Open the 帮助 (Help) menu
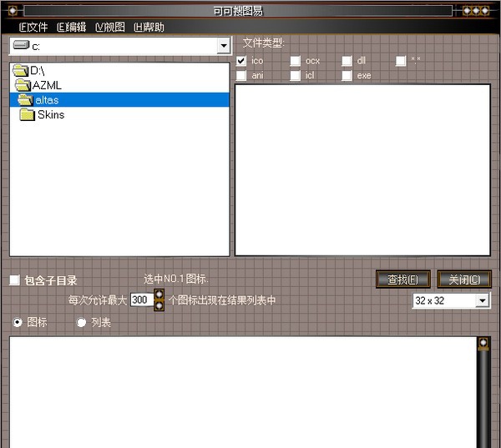Screen dimensions: 501x448 click(149, 28)
